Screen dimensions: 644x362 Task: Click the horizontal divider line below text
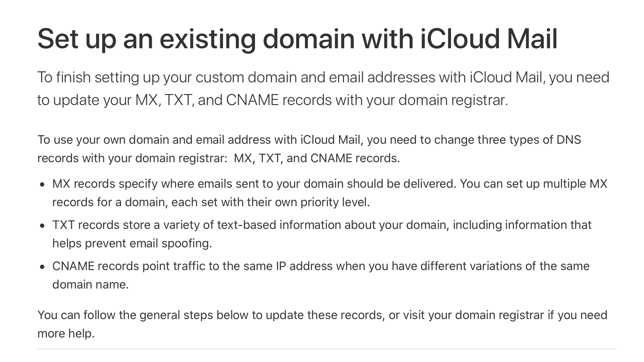click(327, 349)
